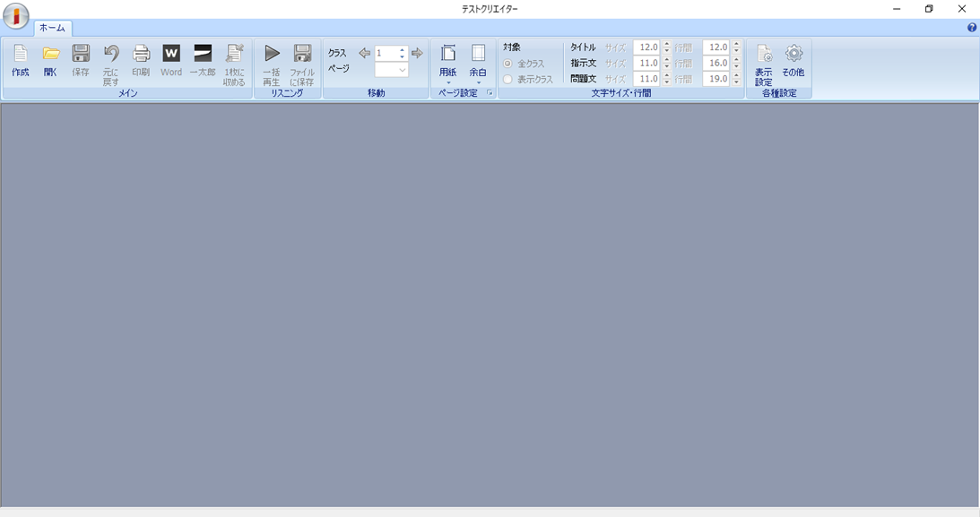The image size is (980, 517).
Task: Open a file with the 開く folder icon
Action: (x=51, y=59)
